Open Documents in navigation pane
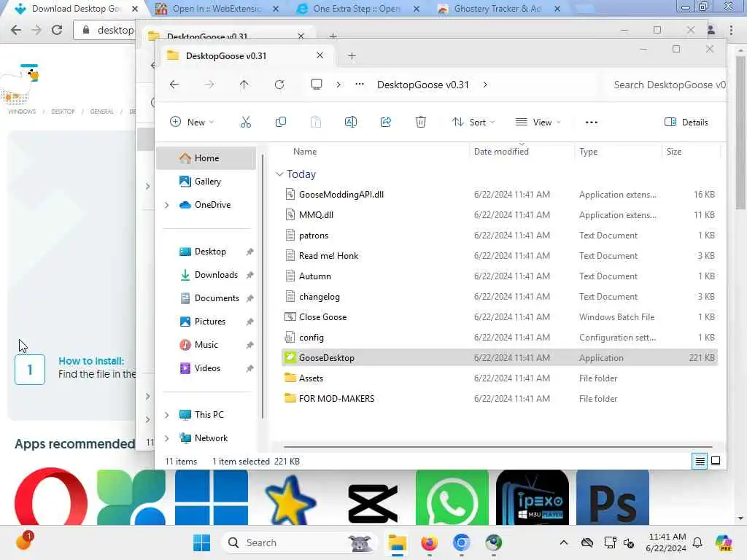 click(x=206, y=298)
